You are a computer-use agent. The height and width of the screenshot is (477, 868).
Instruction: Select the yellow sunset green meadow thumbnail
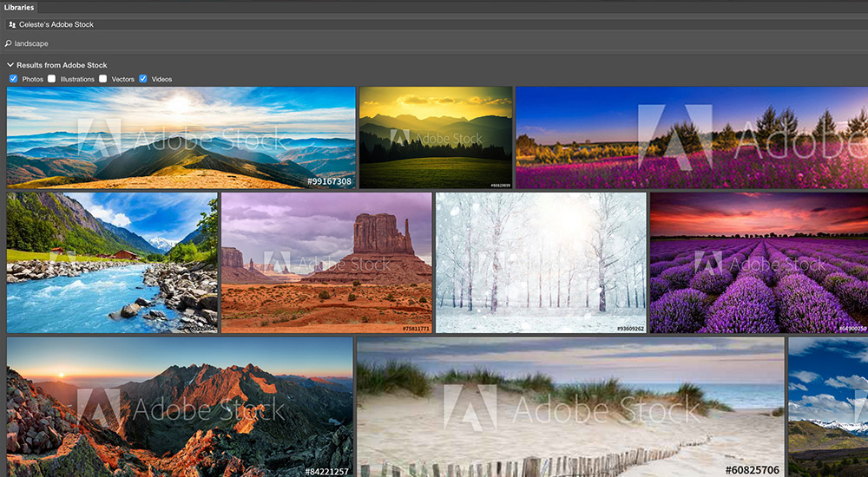pos(436,137)
